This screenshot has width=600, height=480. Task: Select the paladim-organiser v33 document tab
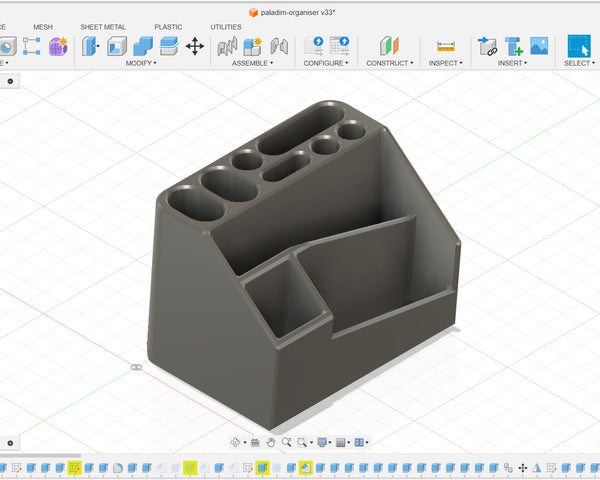[x=292, y=13]
